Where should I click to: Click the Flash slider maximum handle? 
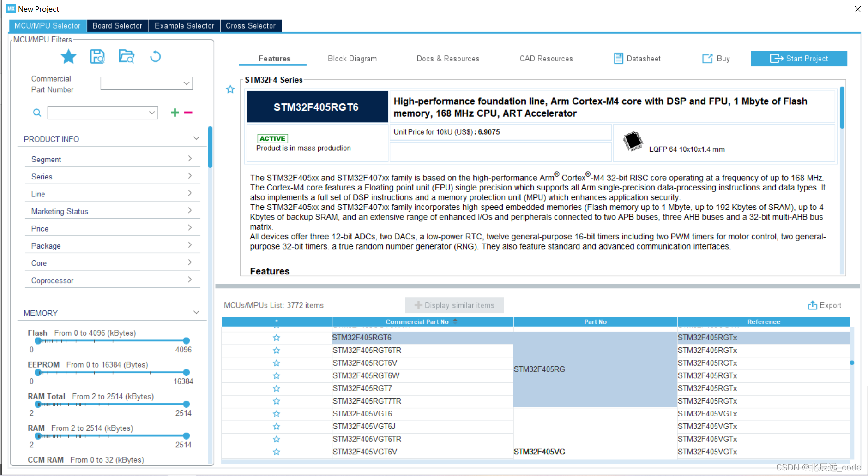coord(186,341)
